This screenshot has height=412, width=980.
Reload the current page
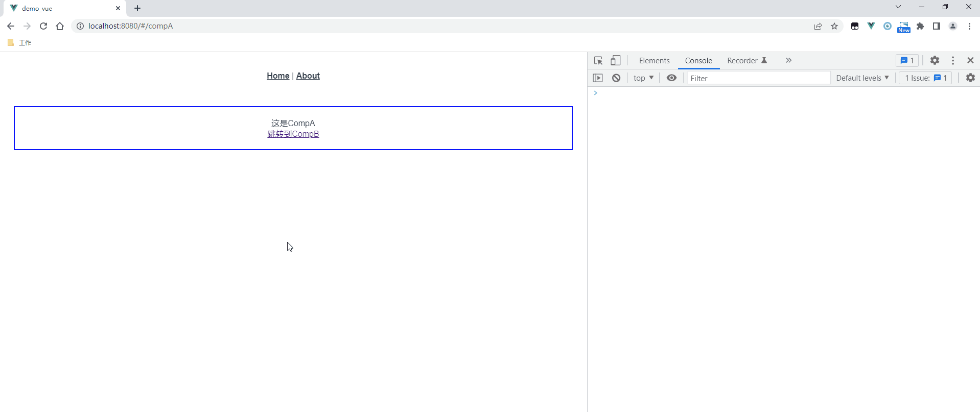click(x=43, y=26)
